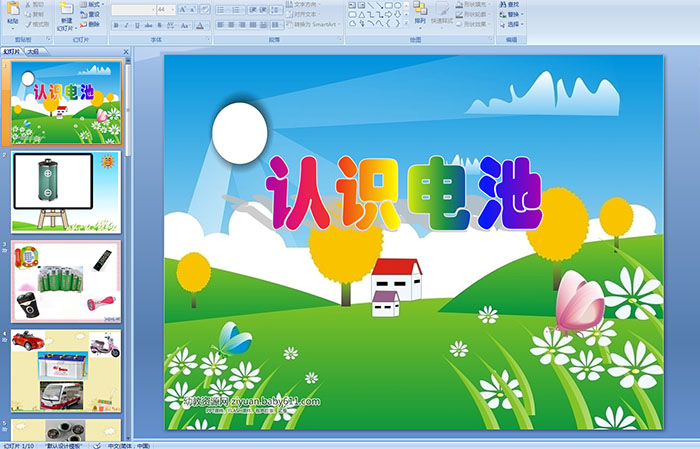Screen dimensions: 700x449
Task: Click the Replace (替换) button
Action: [512, 14]
